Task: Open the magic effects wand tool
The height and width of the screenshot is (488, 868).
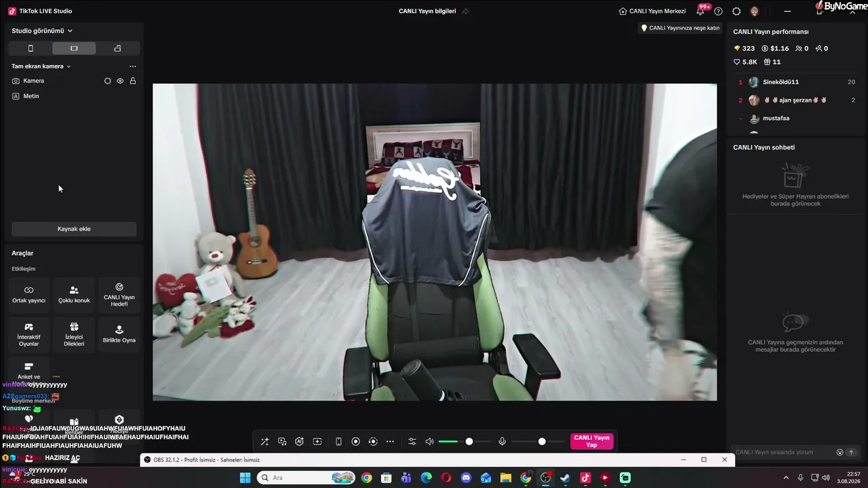Action: pyautogui.click(x=264, y=441)
